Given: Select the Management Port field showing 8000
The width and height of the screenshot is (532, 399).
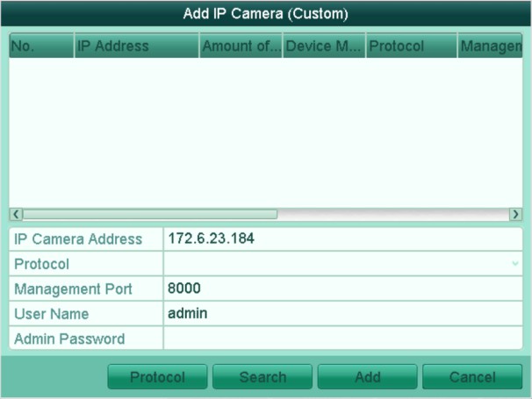Looking at the screenshot, I should (342, 289).
